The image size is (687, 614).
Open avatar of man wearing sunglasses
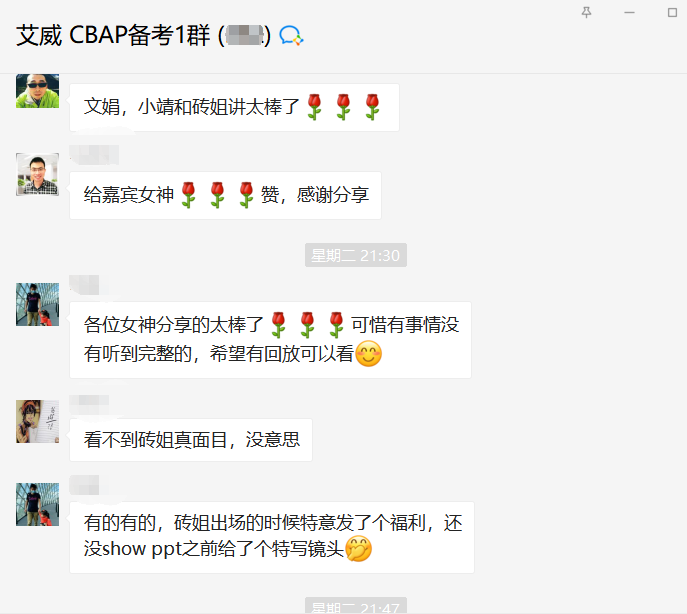click(x=37, y=91)
